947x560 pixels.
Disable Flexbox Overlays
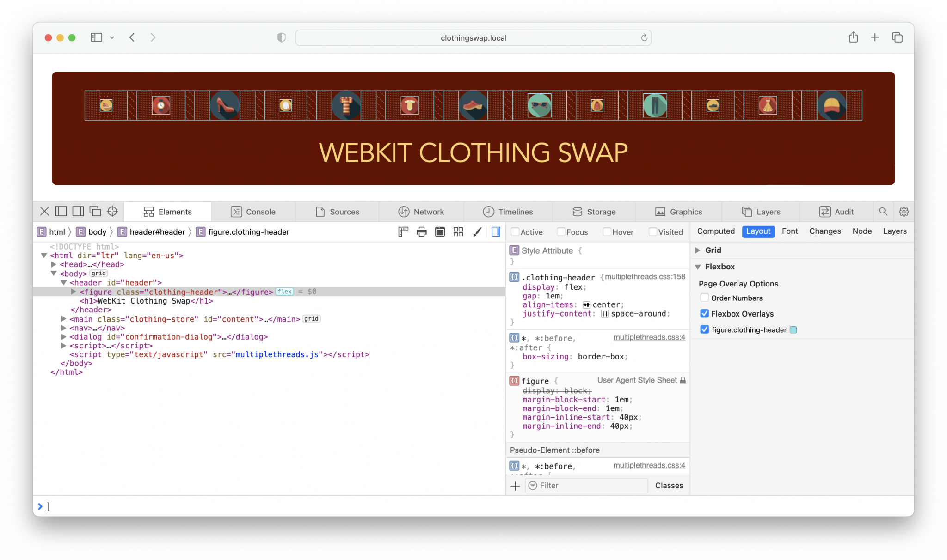pyautogui.click(x=704, y=313)
